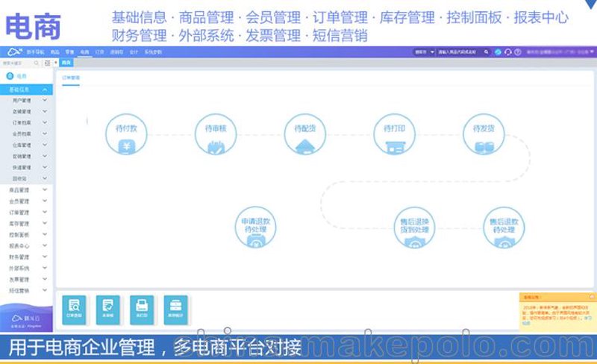
Task: Open the 售后退换货到处理 after-sales exchange circle
Action: [x=414, y=228]
